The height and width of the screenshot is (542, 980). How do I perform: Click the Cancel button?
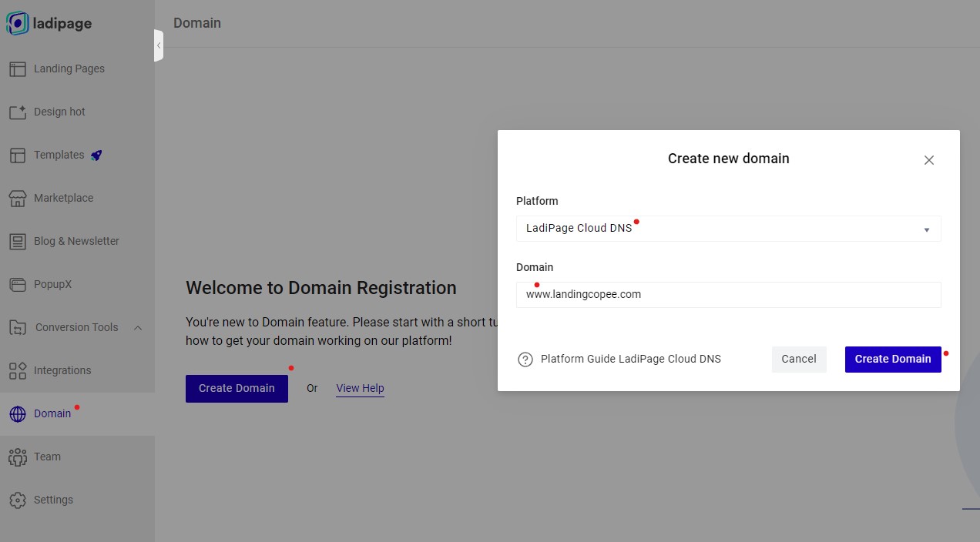tap(799, 359)
